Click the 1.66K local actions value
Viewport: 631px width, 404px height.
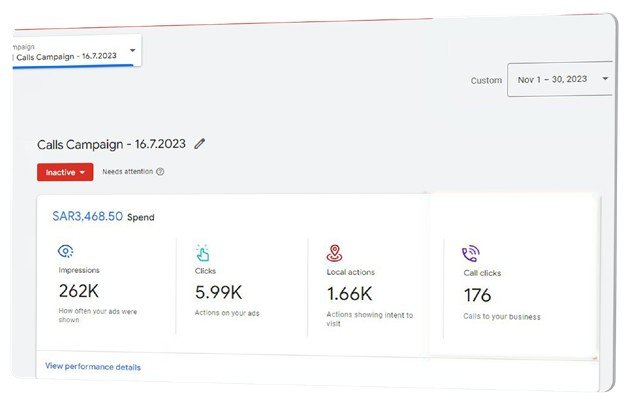pos(349,294)
